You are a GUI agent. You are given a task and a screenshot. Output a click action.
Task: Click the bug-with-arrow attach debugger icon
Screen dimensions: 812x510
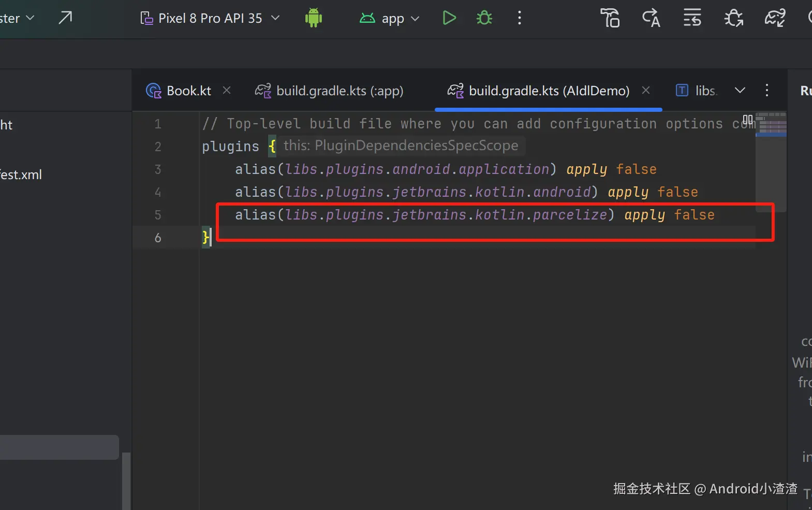pyautogui.click(x=734, y=18)
